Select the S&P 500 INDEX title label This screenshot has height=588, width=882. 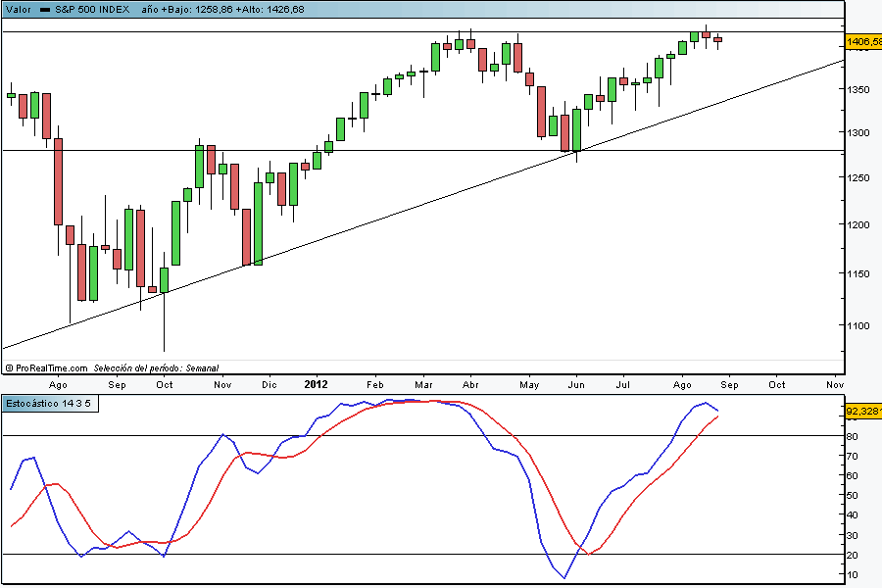point(91,8)
